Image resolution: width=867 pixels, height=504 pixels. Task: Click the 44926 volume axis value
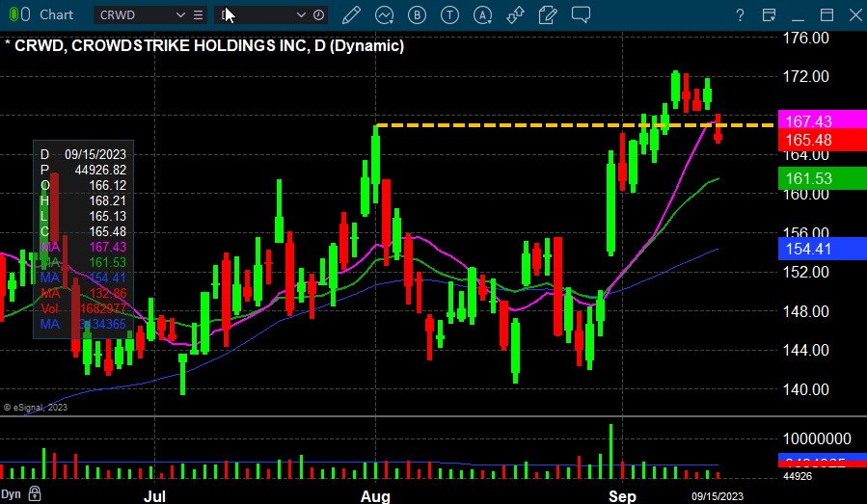pyautogui.click(x=798, y=476)
